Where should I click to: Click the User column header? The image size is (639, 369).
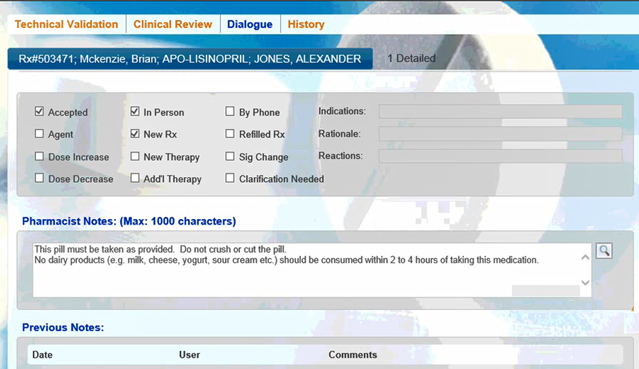(x=189, y=355)
